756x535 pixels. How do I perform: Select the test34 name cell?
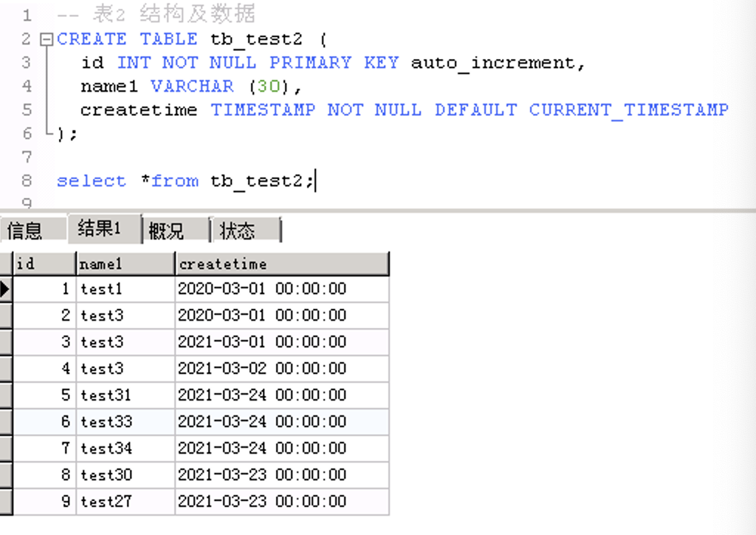click(126, 448)
